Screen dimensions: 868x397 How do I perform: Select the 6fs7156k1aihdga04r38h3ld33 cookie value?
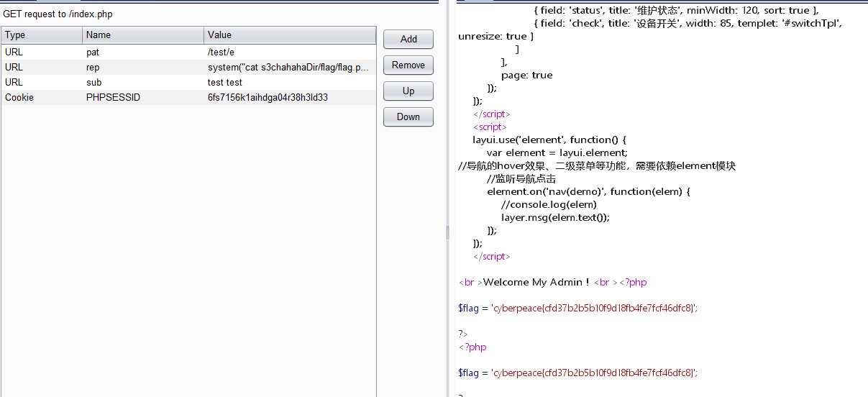(290, 97)
